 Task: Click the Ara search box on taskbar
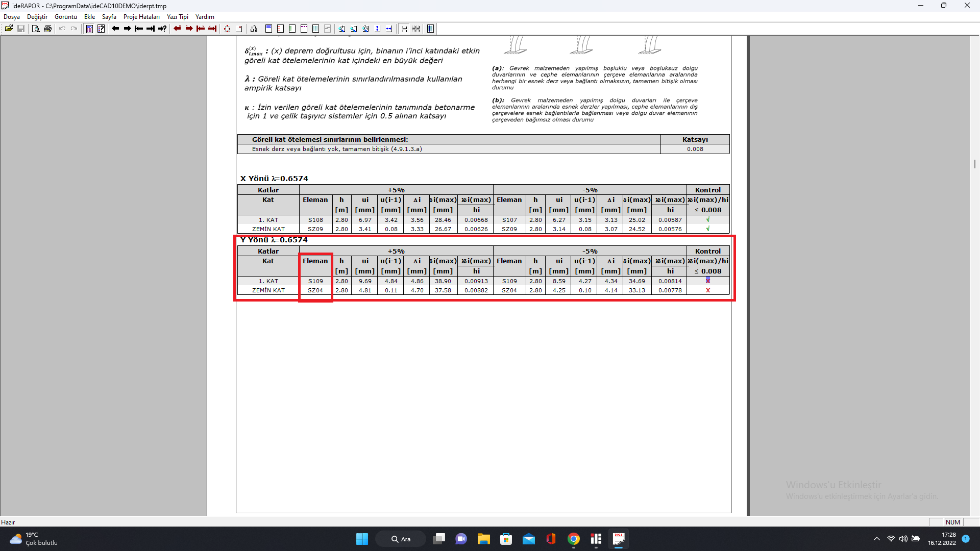pos(401,539)
